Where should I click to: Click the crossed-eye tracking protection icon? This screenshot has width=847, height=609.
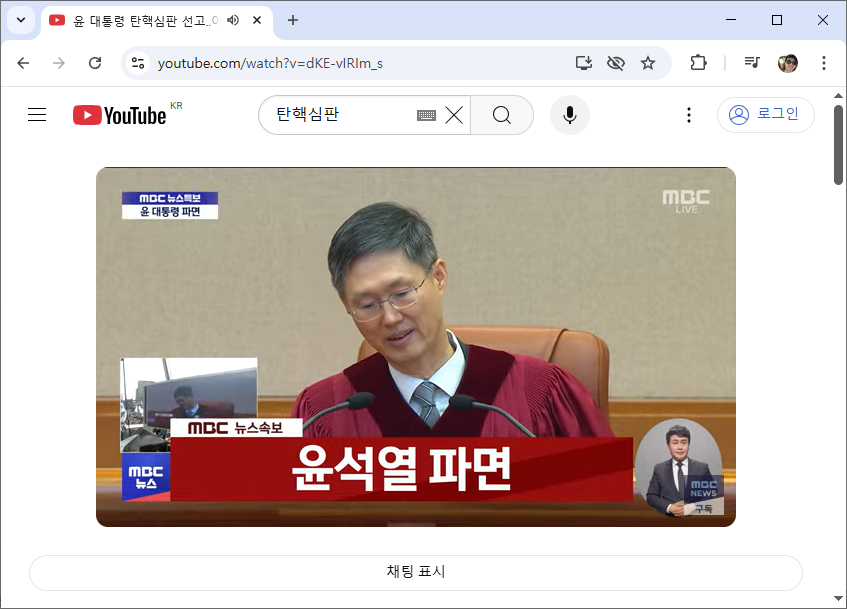click(616, 63)
